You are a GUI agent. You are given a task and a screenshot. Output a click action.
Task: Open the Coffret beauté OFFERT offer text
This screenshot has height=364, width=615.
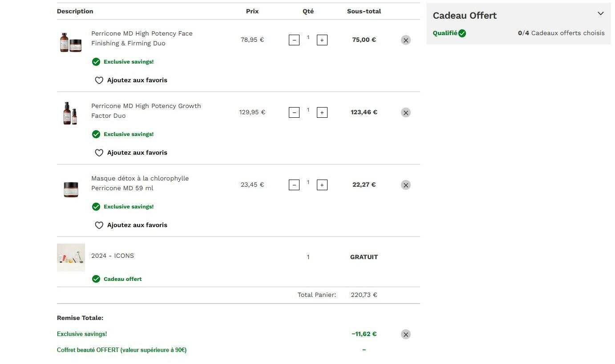pos(121,350)
